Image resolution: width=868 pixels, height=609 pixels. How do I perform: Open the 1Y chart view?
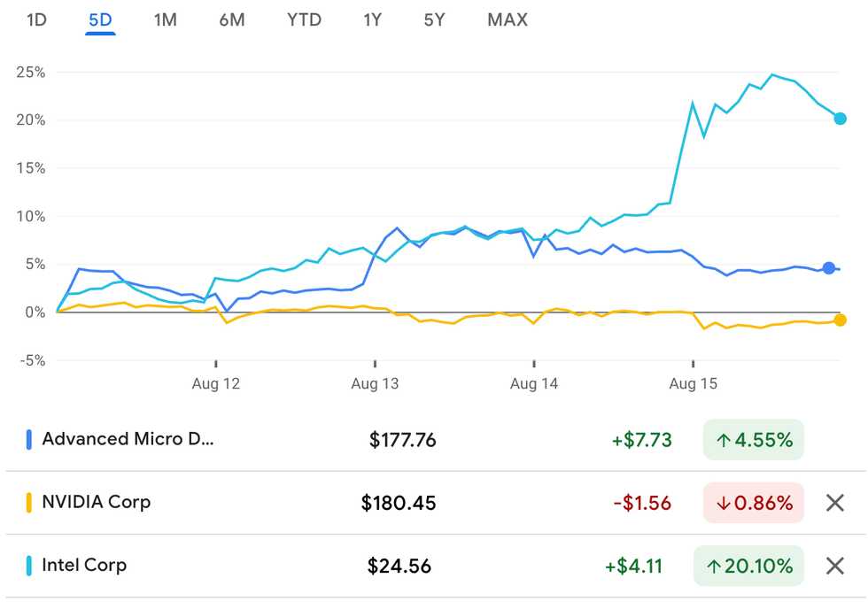pos(372,19)
